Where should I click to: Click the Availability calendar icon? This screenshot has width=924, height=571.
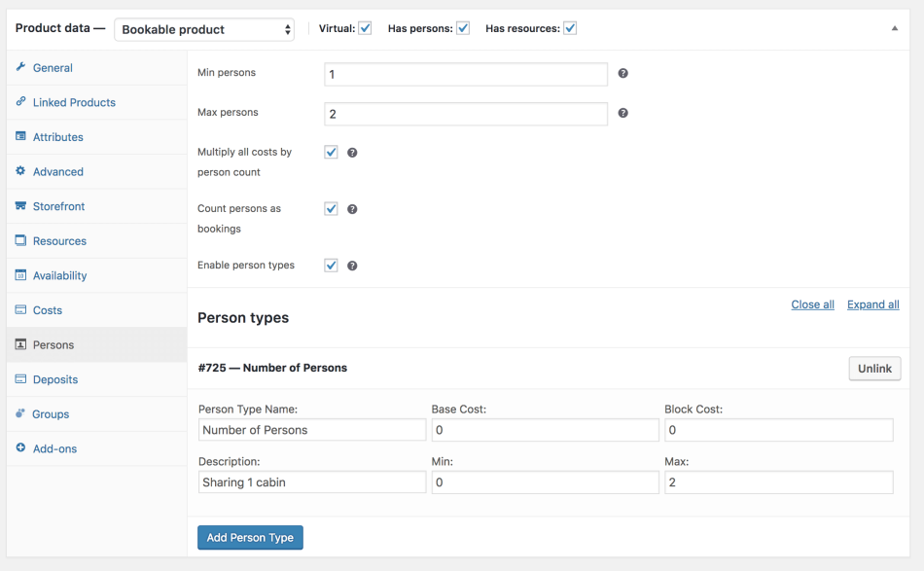pyautogui.click(x=21, y=275)
